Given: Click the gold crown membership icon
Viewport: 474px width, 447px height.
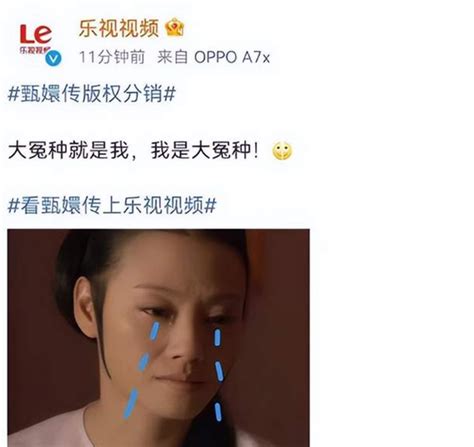Looking at the screenshot, I should [x=175, y=28].
